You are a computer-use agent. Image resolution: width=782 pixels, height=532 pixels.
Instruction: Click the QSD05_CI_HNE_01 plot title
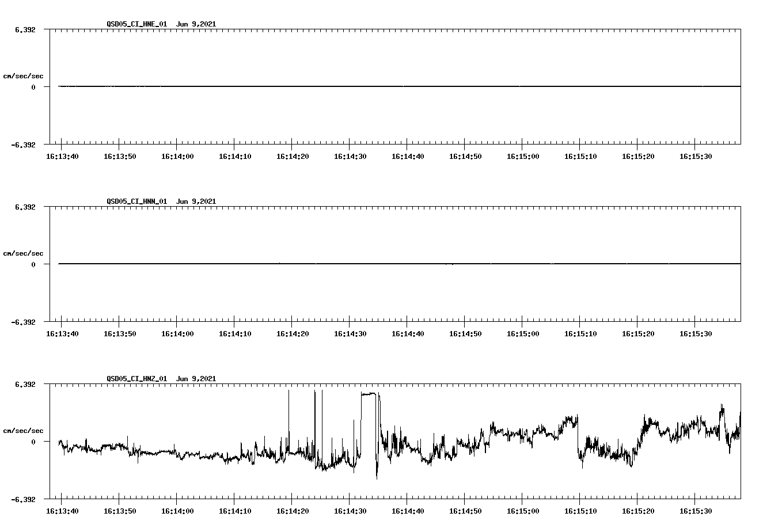(x=161, y=24)
